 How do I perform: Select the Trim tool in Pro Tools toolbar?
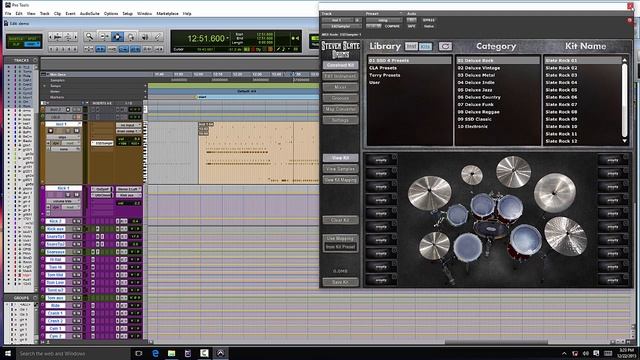pos(104,37)
